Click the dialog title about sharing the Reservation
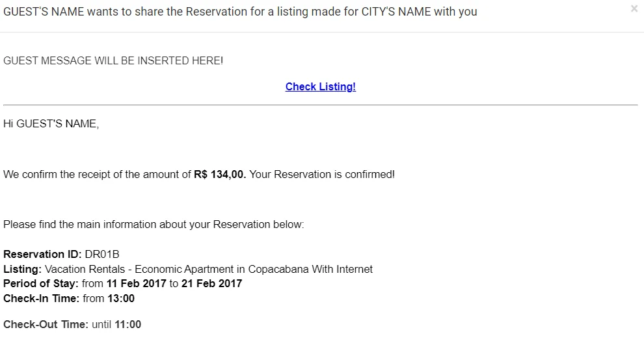The height and width of the screenshot is (343, 644). [x=240, y=12]
